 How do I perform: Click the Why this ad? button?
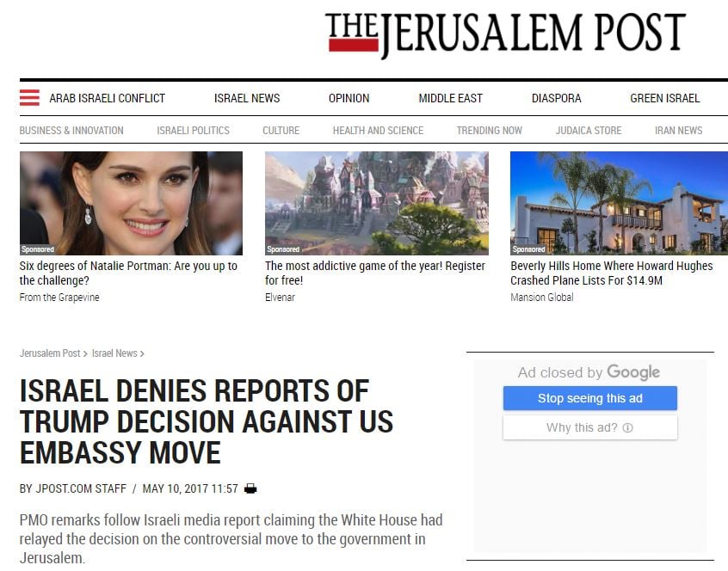tap(590, 427)
